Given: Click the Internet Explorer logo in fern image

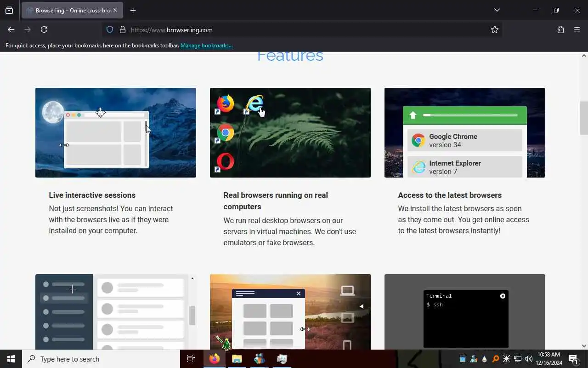Looking at the screenshot, I should click(x=255, y=104).
